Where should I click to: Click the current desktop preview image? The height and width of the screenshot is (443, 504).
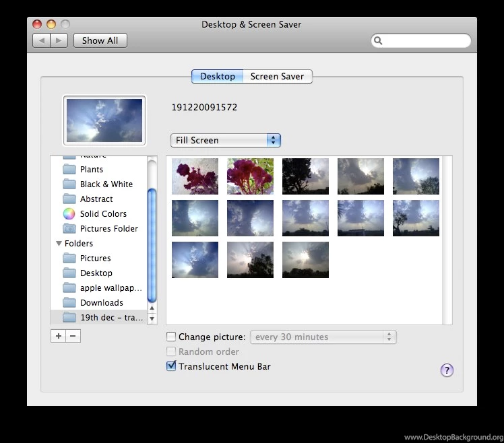104,121
